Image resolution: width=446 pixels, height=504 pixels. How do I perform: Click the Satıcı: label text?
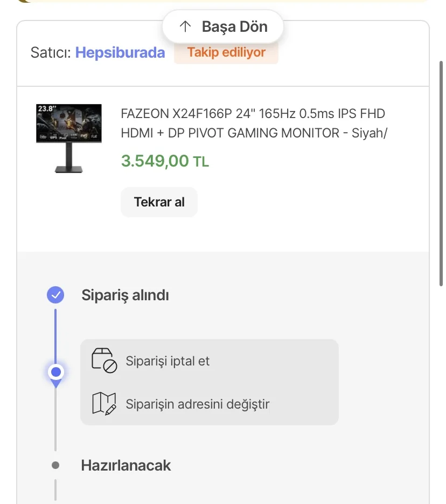point(51,53)
